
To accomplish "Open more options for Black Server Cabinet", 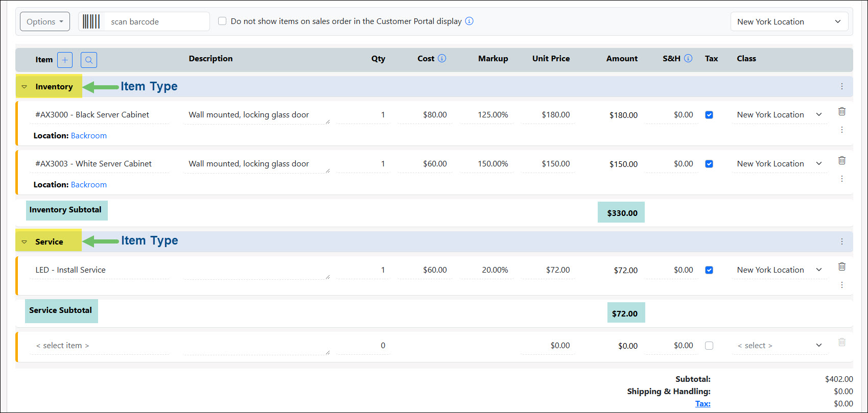I will click(x=842, y=130).
